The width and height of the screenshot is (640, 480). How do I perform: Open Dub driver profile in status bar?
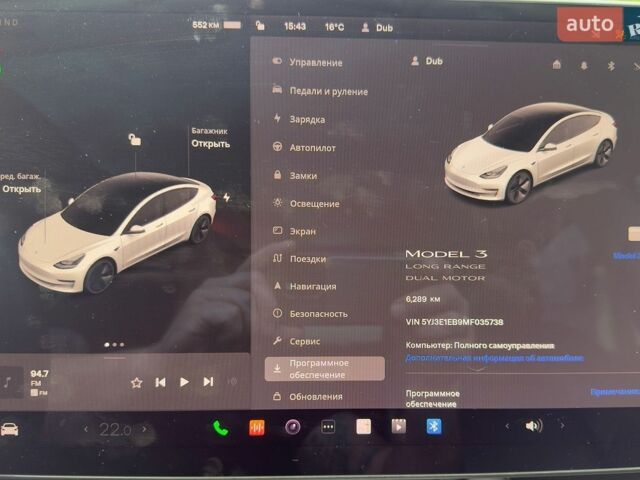tap(377, 28)
